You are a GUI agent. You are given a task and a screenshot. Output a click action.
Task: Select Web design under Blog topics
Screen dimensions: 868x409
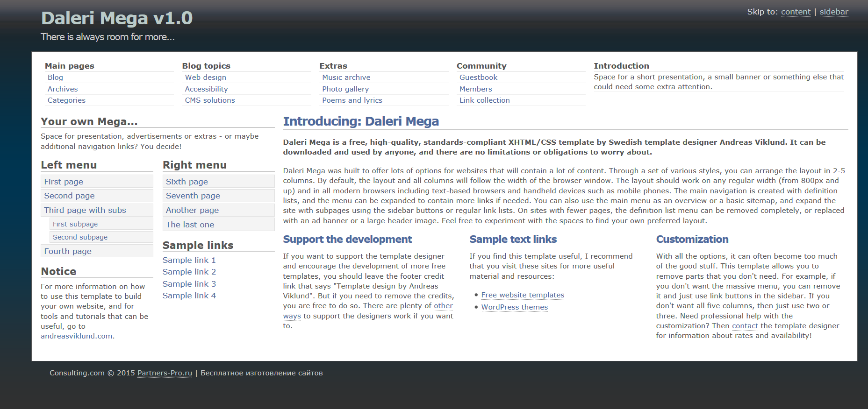tap(205, 78)
